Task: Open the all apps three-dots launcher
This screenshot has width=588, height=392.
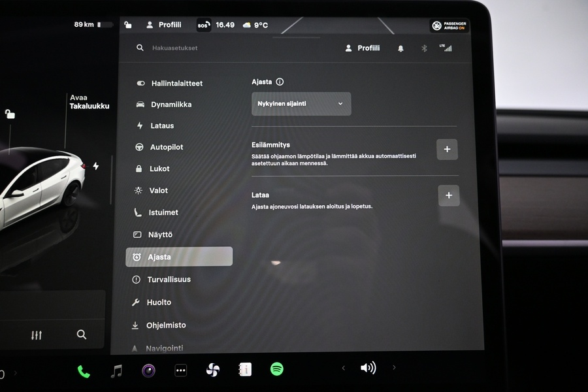Action: tap(181, 370)
